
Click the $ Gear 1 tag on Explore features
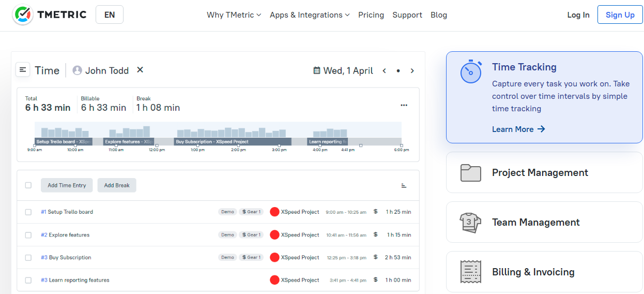pyautogui.click(x=251, y=235)
